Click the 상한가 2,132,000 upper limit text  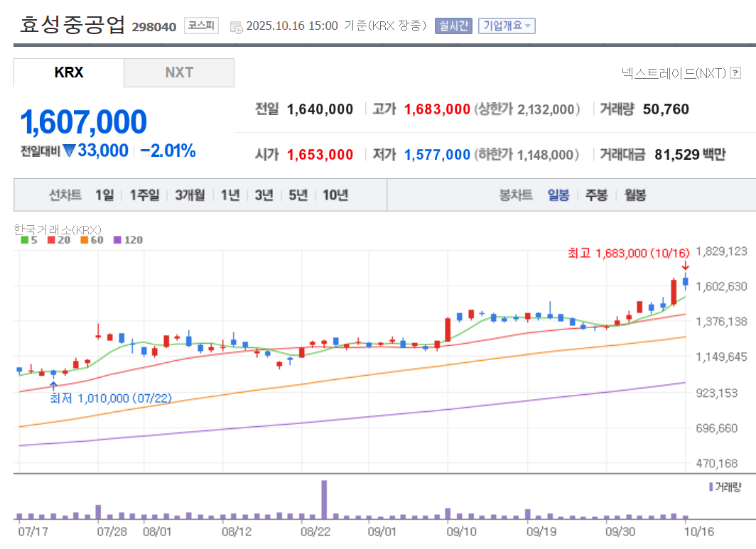[x=527, y=109]
